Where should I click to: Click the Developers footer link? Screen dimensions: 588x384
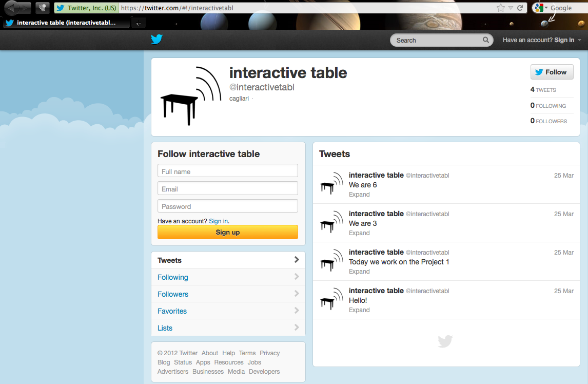coord(264,371)
